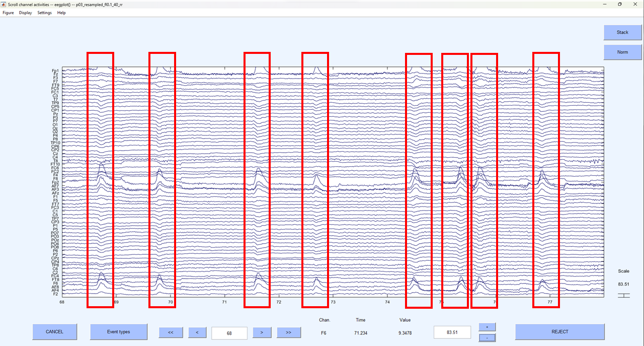Apply Norm scaling to the channels
This screenshot has width=644, height=346.
click(x=622, y=52)
